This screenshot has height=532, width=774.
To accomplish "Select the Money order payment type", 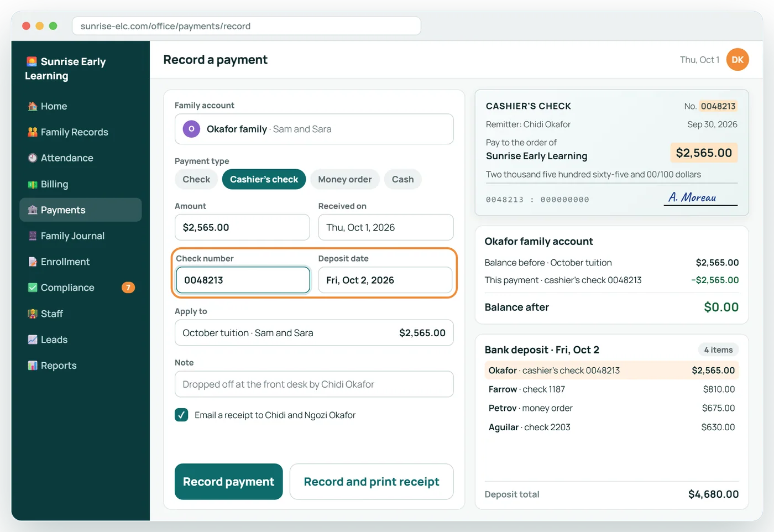I will pos(345,179).
